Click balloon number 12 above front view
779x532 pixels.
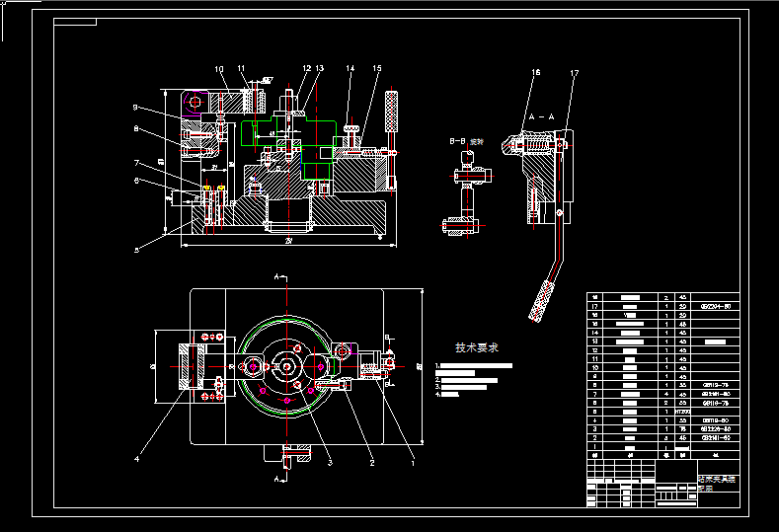point(307,68)
